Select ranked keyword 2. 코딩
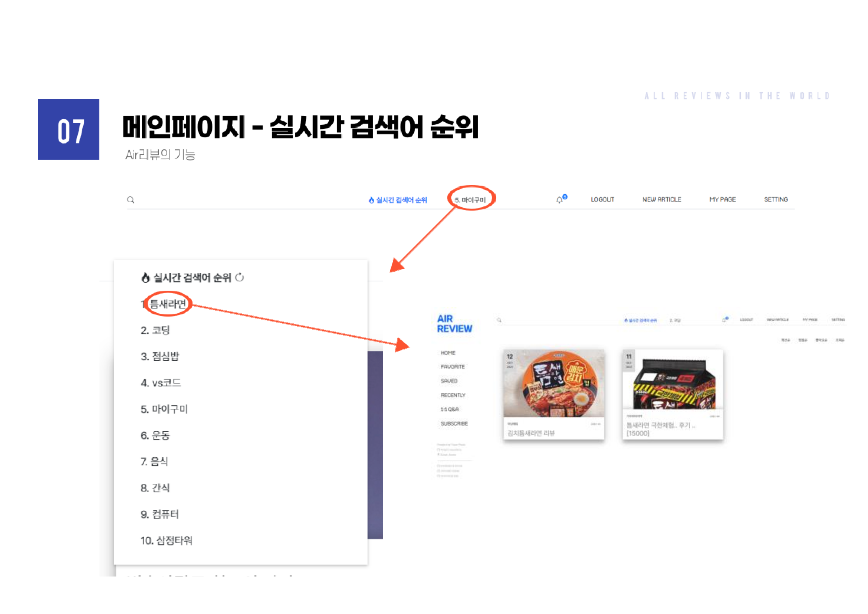 155,330
